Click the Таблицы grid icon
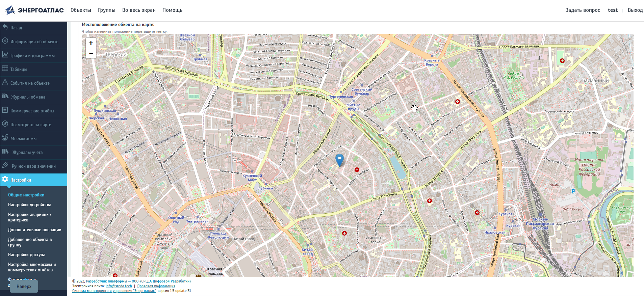644x296 pixels. pos(5,69)
